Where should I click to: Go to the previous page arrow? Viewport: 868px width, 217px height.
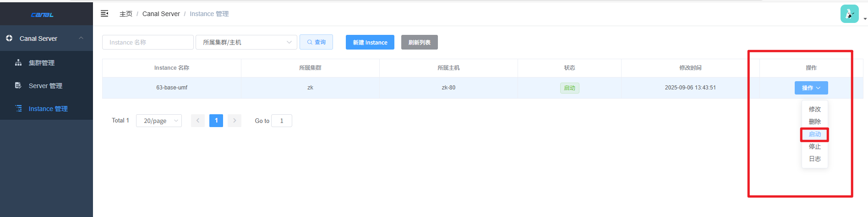click(x=198, y=121)
